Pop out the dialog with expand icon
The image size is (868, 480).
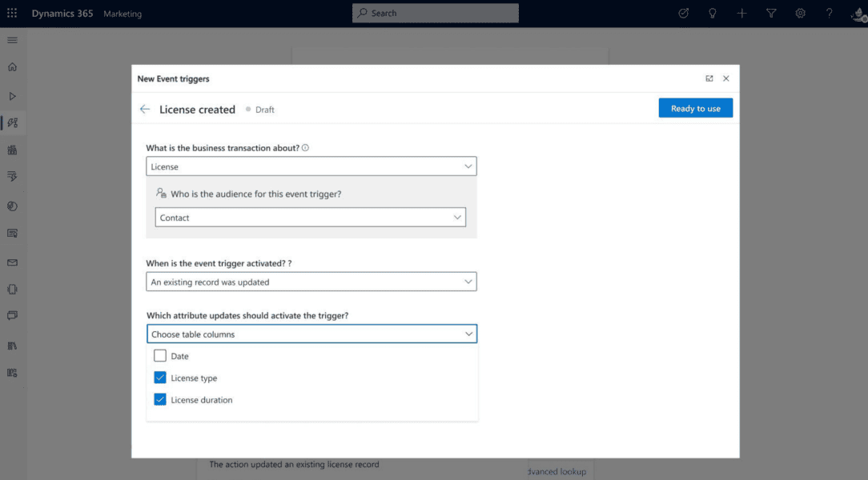point(709,78)
